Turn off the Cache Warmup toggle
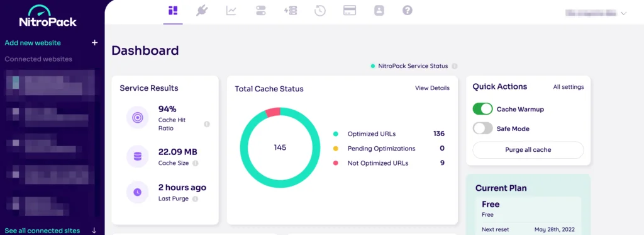Screen dimensions: 644x235 (482, 109)
